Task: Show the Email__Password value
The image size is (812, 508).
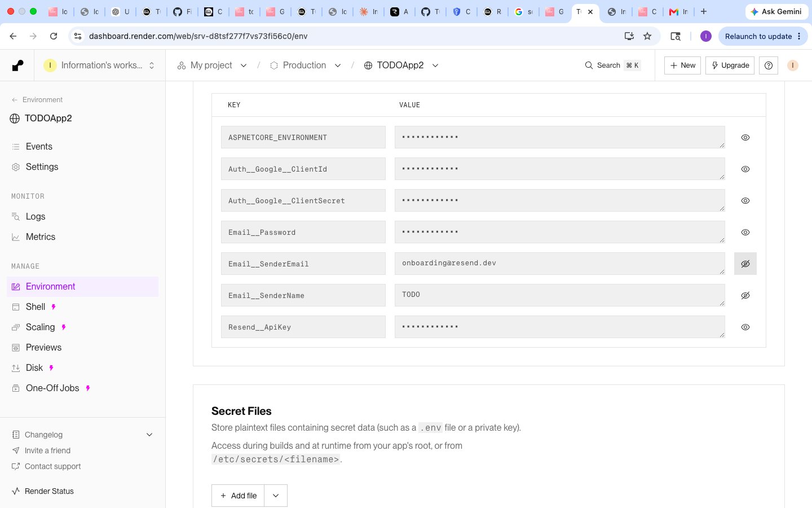Action: [745, 232]
